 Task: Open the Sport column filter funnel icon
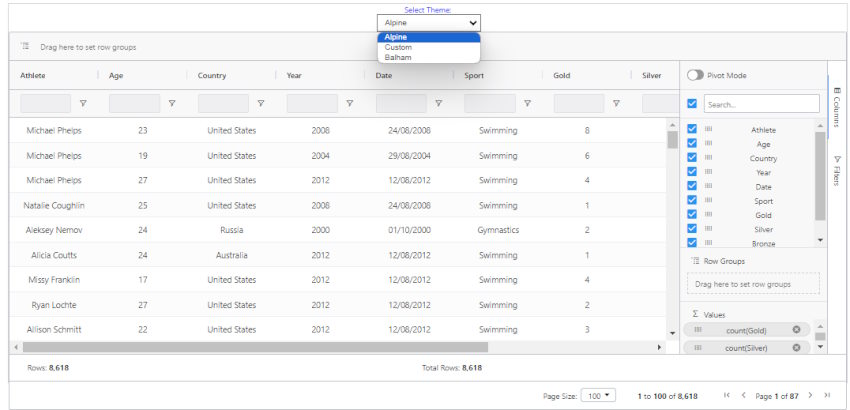point(527,103)
